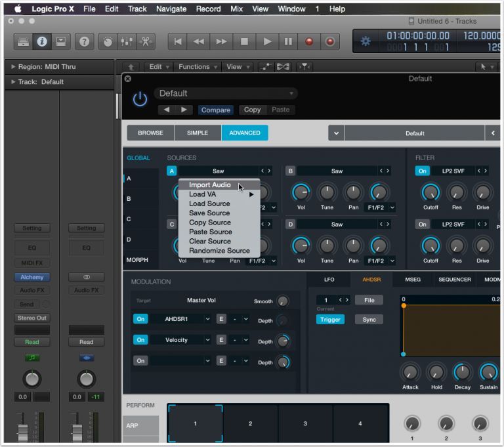504x447 pixels.
Task: Click the first red Record button
Action: 309,41
